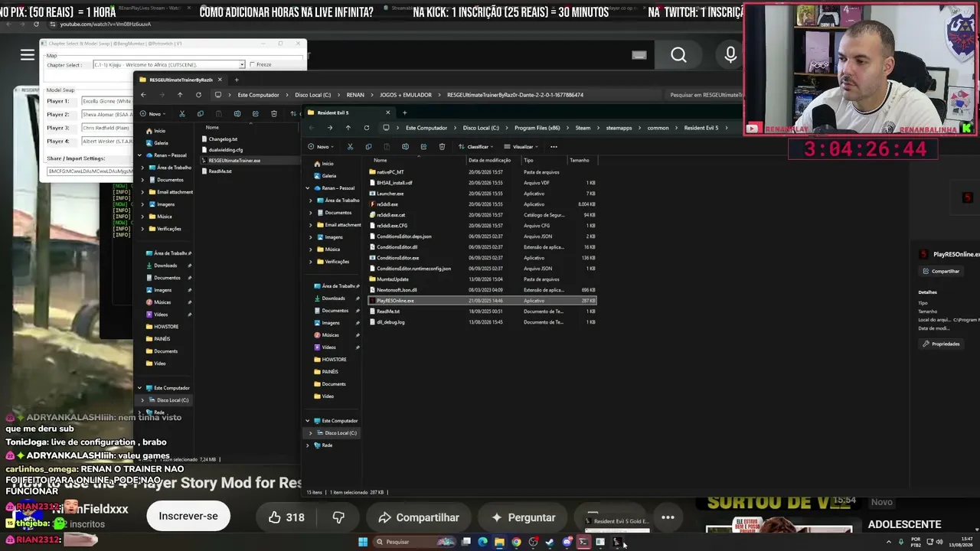Viewport: 980px width, 551px height.
Task: Click the Inscrever-se subscribe button
Action: [188, 517]
